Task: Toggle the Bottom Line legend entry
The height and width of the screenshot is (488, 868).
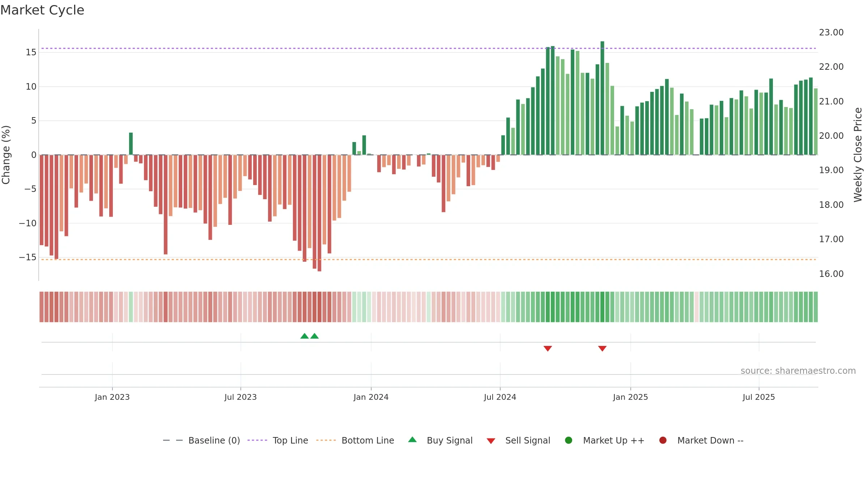Action: click(355, 440)
